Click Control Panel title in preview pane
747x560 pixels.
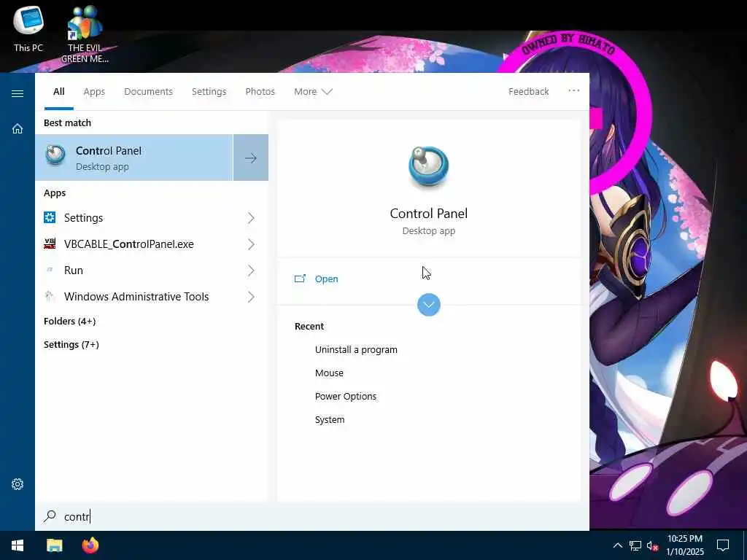click(x=428, y=214)
